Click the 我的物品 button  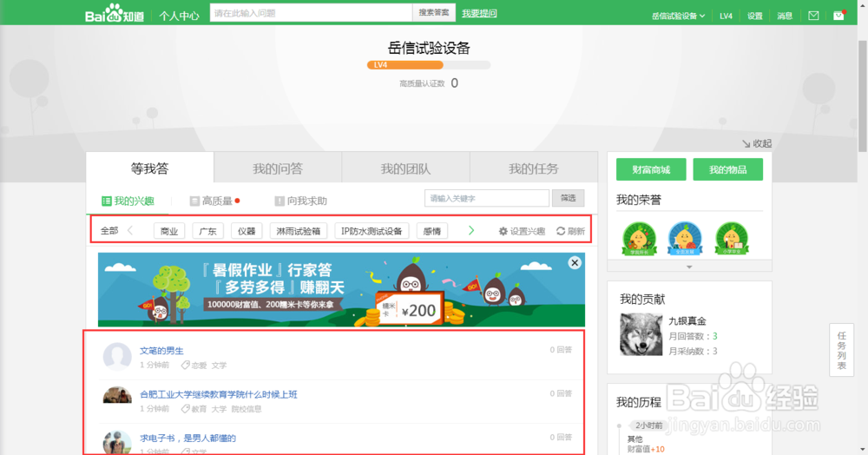pyautogui.click(x=728, y=169)
